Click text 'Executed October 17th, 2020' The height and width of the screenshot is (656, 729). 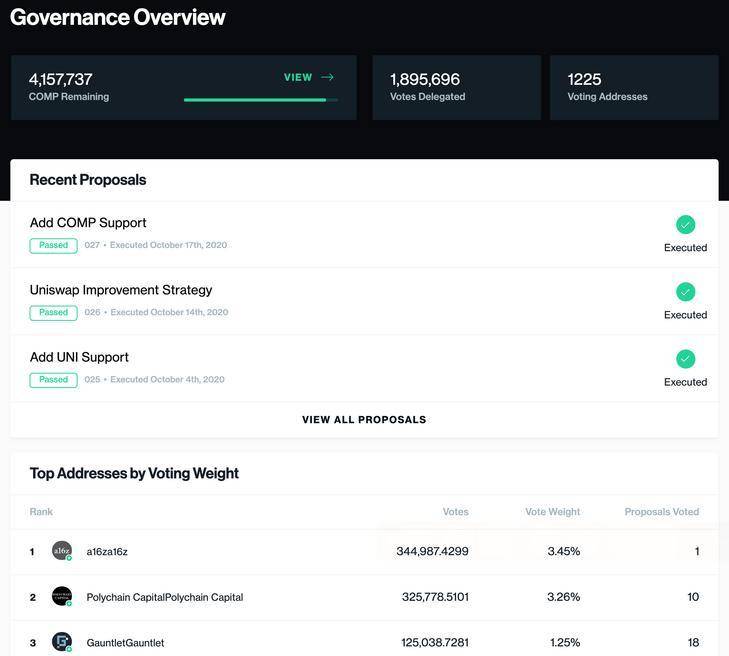(168, 245)
